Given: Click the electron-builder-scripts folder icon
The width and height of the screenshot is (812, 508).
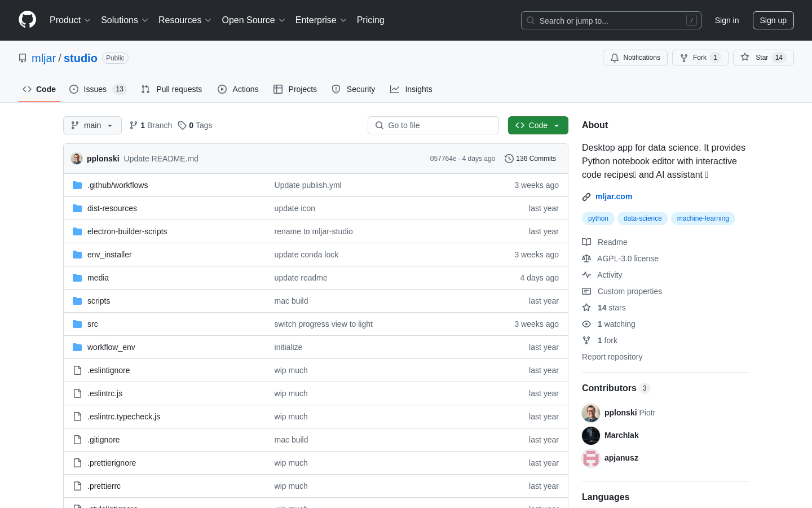Looking at the screenshot, I should [77, 231].
